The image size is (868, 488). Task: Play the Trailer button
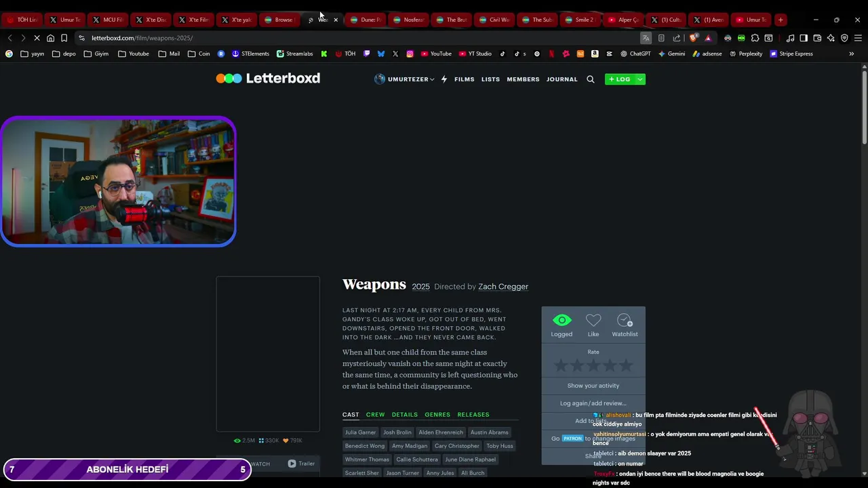[301, 464]
